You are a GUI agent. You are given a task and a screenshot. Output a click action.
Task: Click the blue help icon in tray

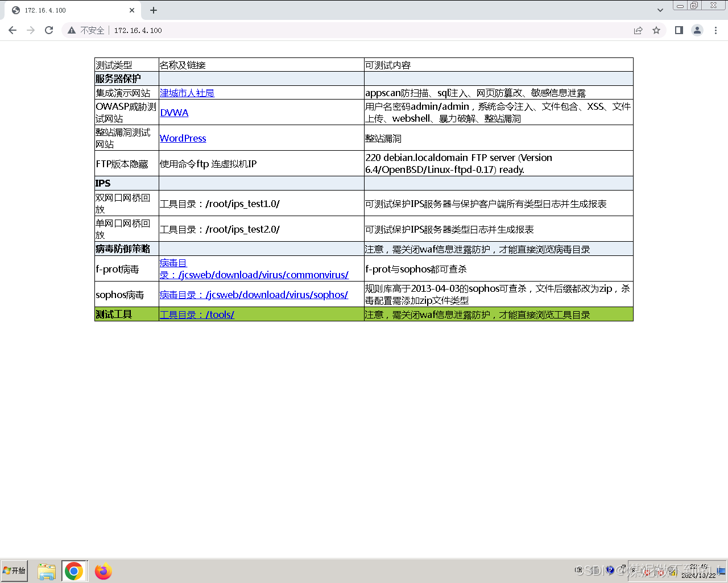610,569
